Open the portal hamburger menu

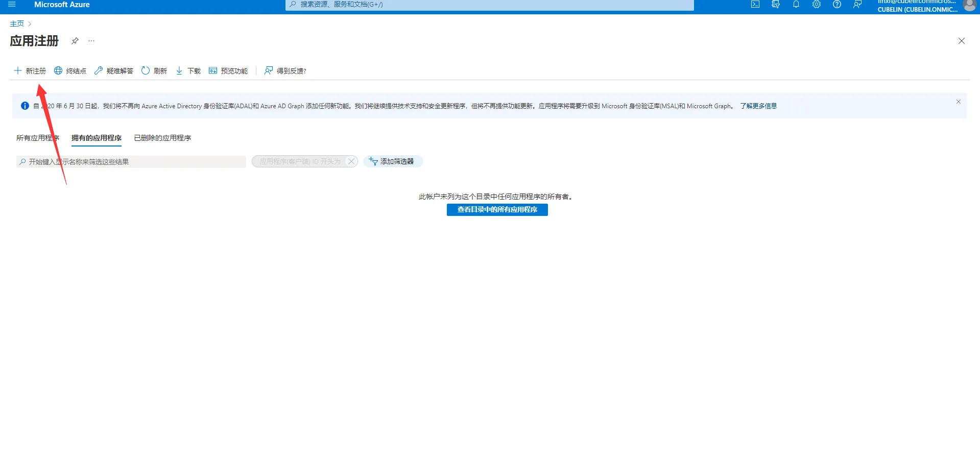point(11,5)
